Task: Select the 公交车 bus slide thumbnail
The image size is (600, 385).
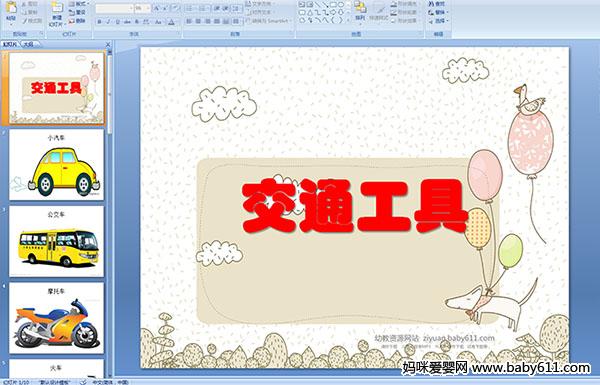Action: click(x=56, y=241)
